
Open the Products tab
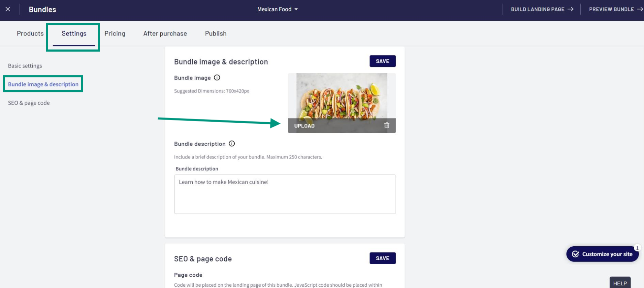pyautogui.click(x=30, y=33)
